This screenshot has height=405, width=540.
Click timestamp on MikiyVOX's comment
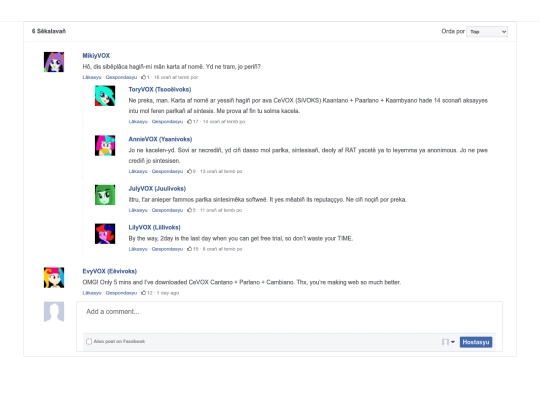(176, 77)
